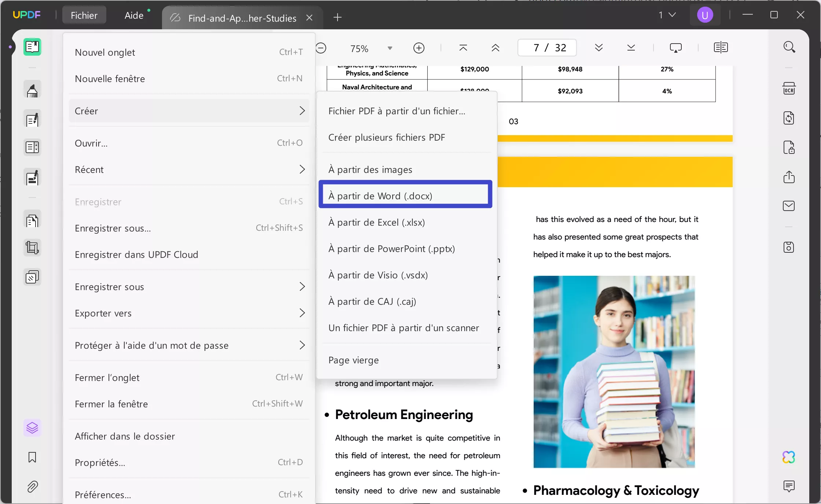This screenshot has height=504, width=821.
Task: Expand the Enregistrer sous submenu arrow
Action: click(302, 287)
